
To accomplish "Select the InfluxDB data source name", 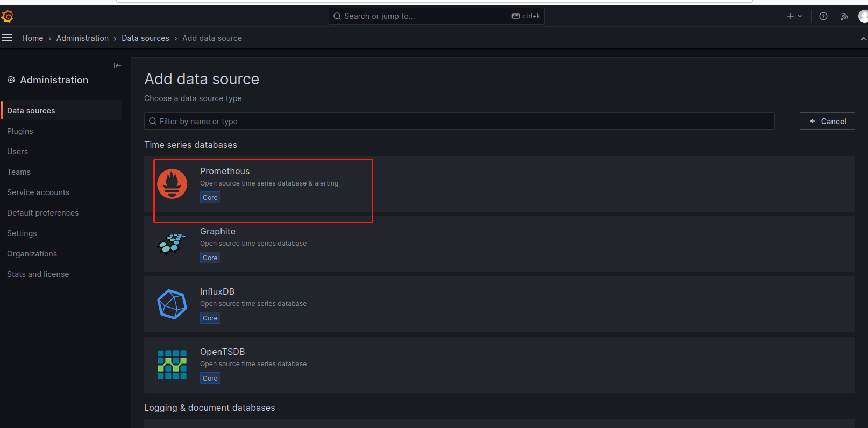I will (x=217, y=291).
